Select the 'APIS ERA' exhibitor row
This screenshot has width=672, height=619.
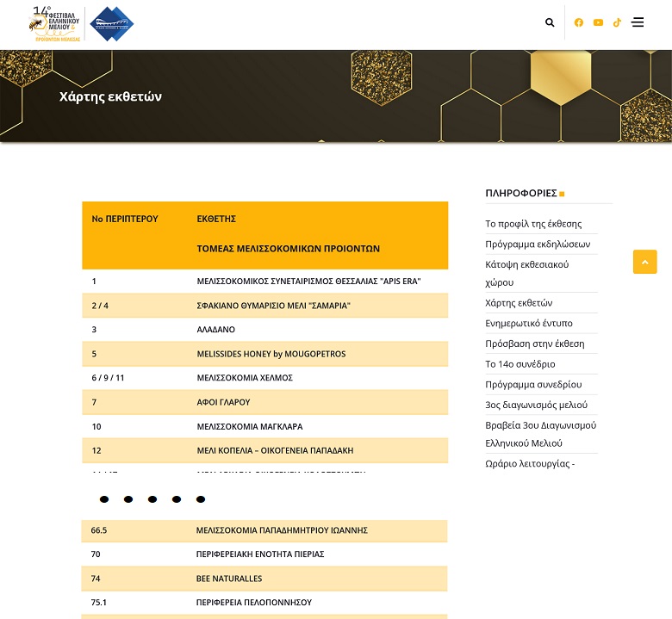(264, 281)
